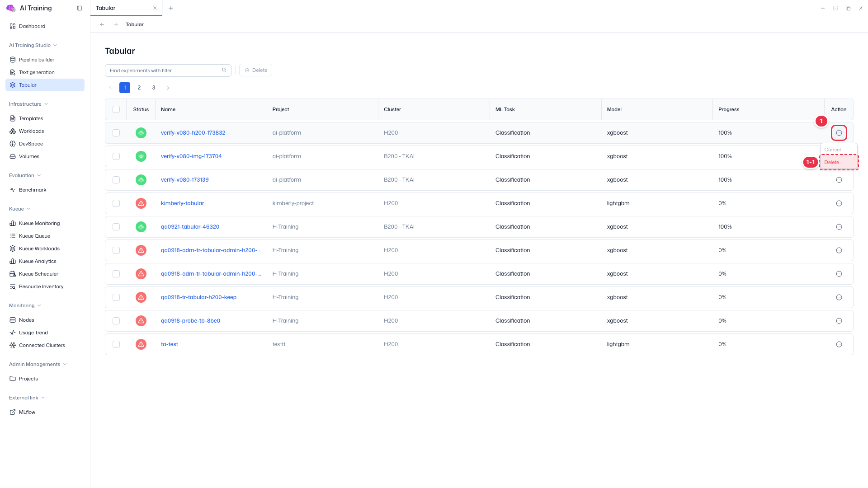Open action menu for kimberly-tabular row

pos(839,203)
